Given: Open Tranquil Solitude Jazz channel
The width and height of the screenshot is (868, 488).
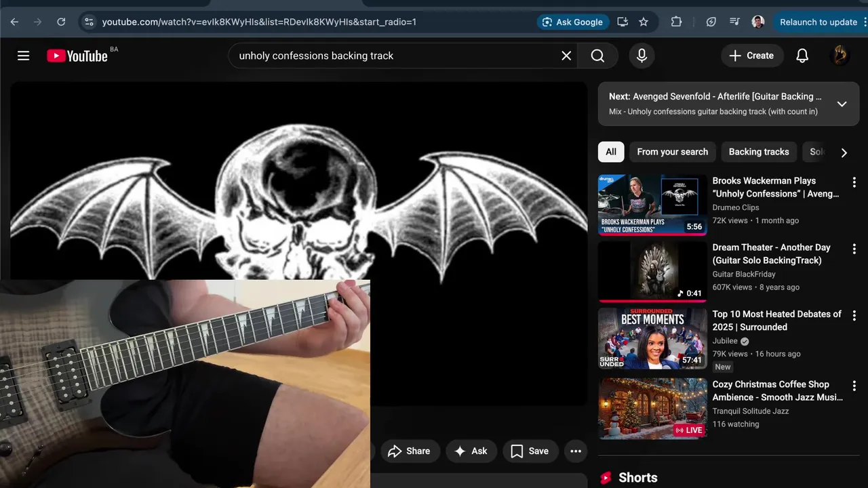Looking at the screenshot, I should pos(751,411).
